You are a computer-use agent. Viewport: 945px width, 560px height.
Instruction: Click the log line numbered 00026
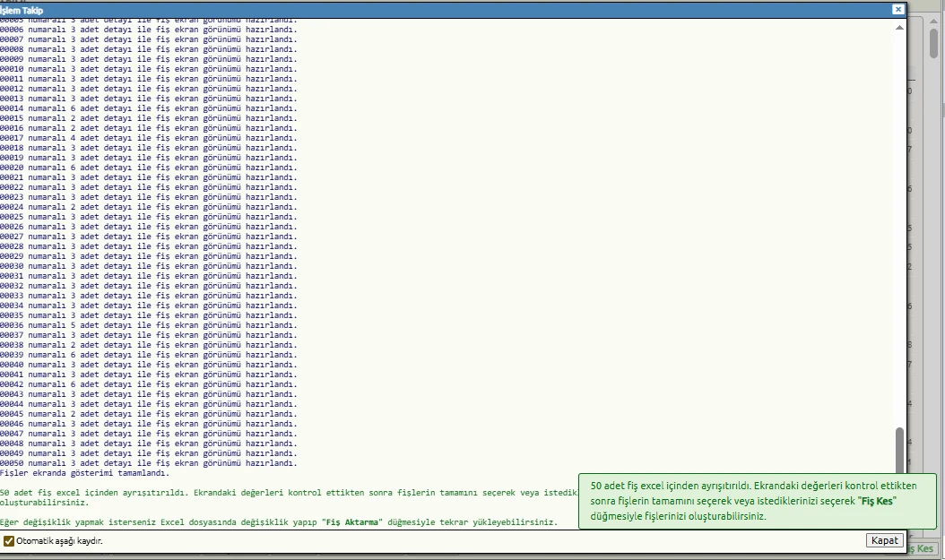tap(148, 227)
